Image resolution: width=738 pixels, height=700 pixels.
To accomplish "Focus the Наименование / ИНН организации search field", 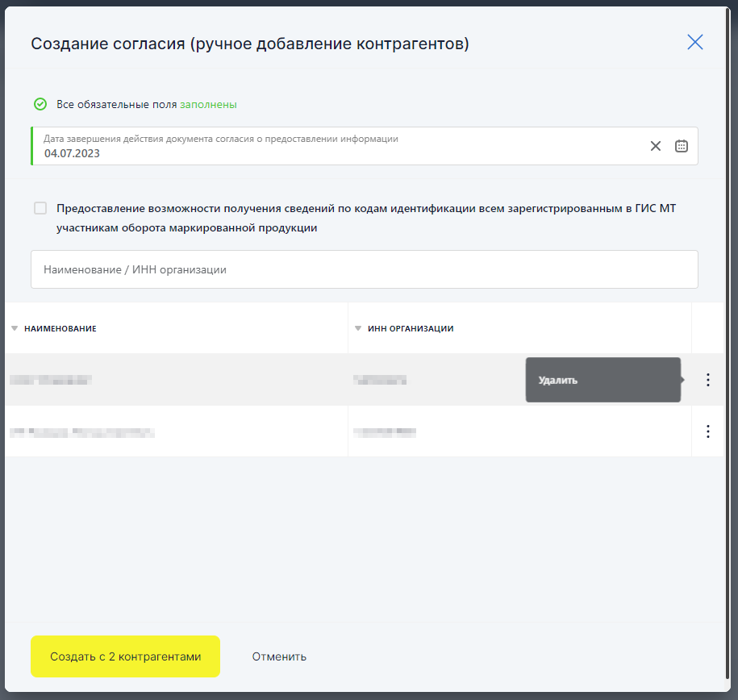I will [x=365, y=269].
